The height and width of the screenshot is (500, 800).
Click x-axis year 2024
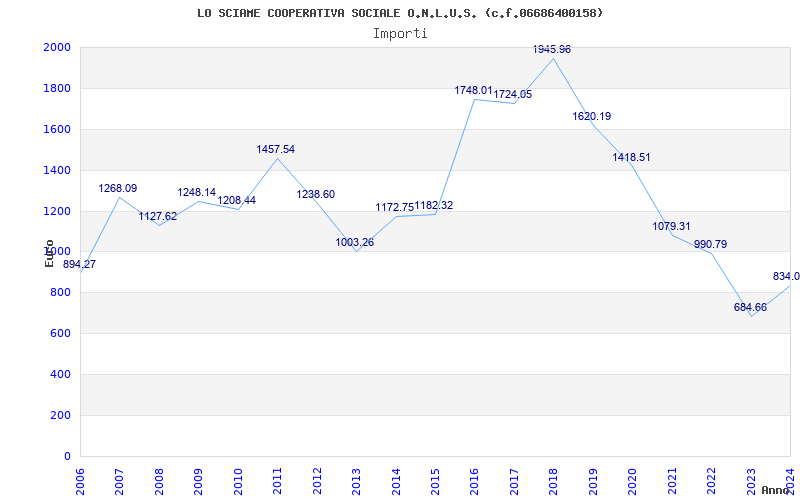791,480
